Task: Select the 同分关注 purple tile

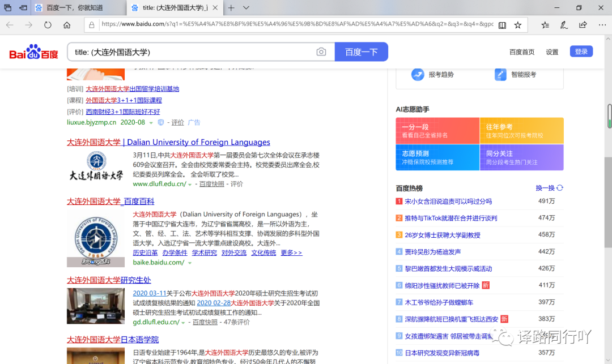Action: point(522,157)
